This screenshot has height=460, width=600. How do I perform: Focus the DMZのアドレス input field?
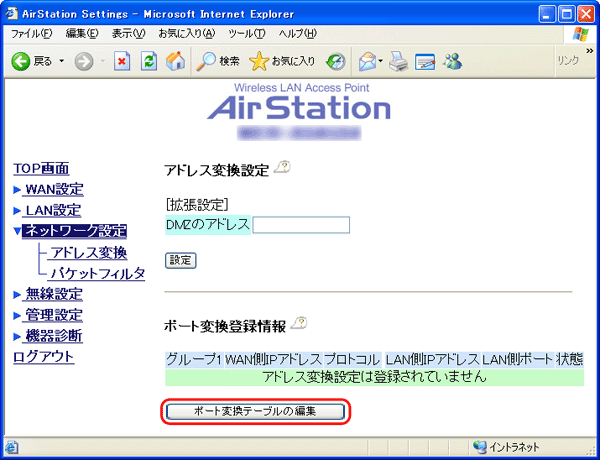point(301,225)
